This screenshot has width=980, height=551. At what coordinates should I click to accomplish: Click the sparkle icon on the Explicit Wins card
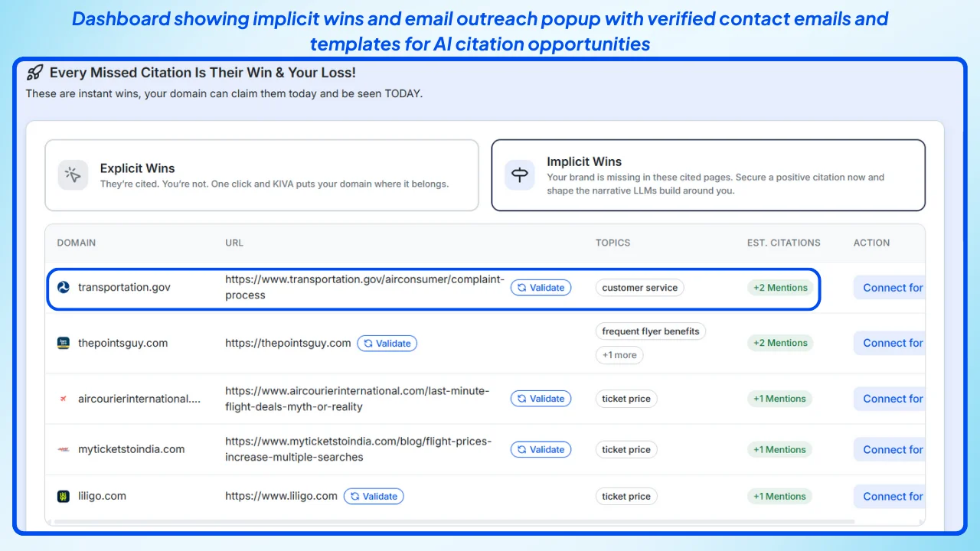click(x=73, y=174)
